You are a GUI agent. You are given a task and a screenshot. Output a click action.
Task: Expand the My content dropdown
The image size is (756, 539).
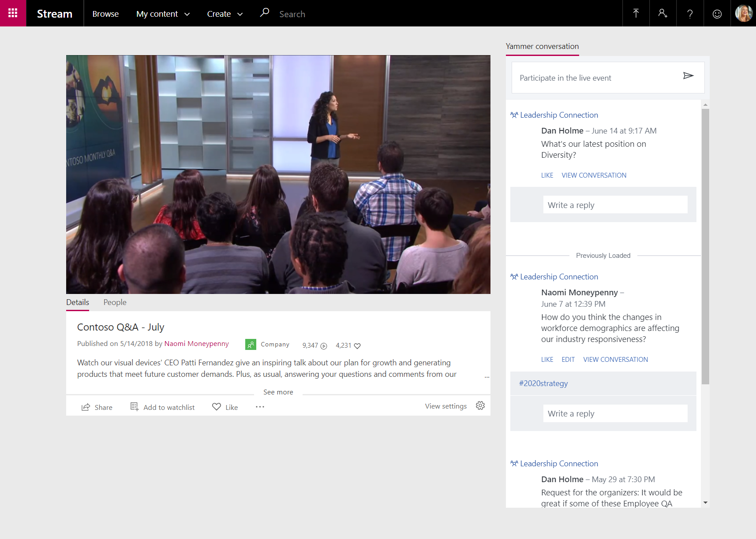coord(163,14)
